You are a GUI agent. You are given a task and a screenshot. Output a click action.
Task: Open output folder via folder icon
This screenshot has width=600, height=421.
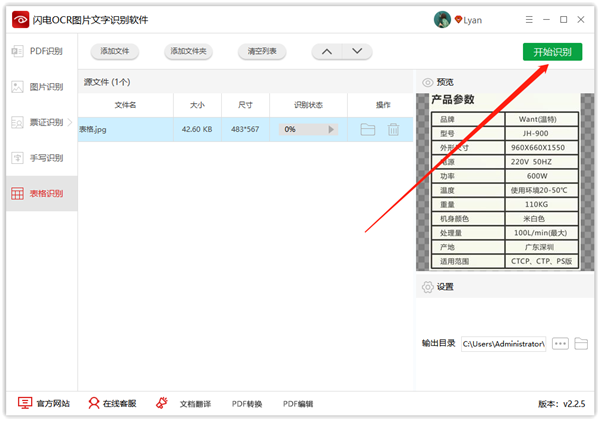click(581, 344)
